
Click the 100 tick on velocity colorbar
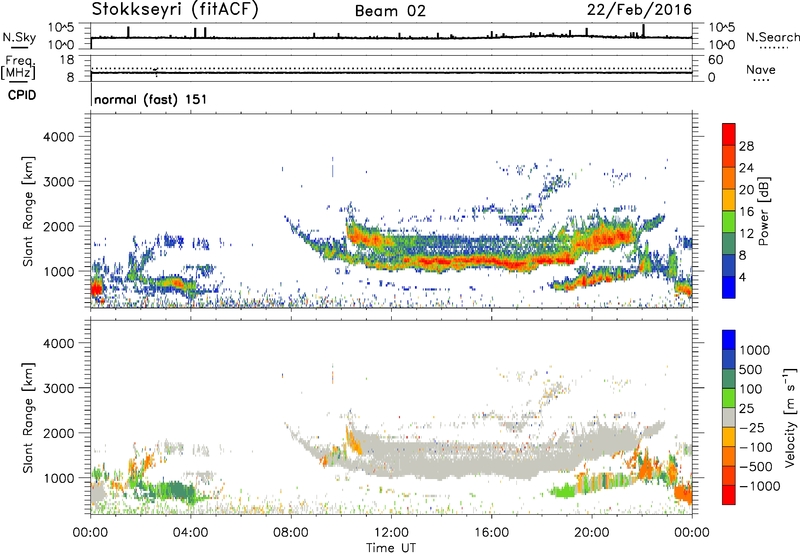point(750,389)
